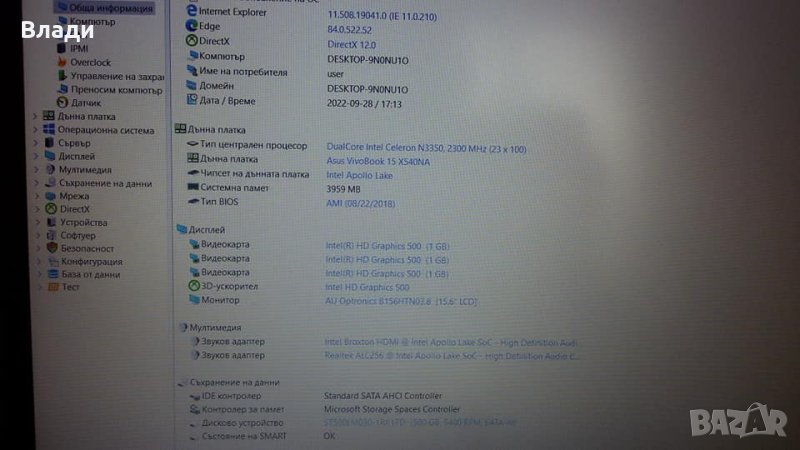Click the IPMI icon in the sidebar
The height and width of the screenshot is (450, 800).
pyautogui.click(x=61, y=47)
